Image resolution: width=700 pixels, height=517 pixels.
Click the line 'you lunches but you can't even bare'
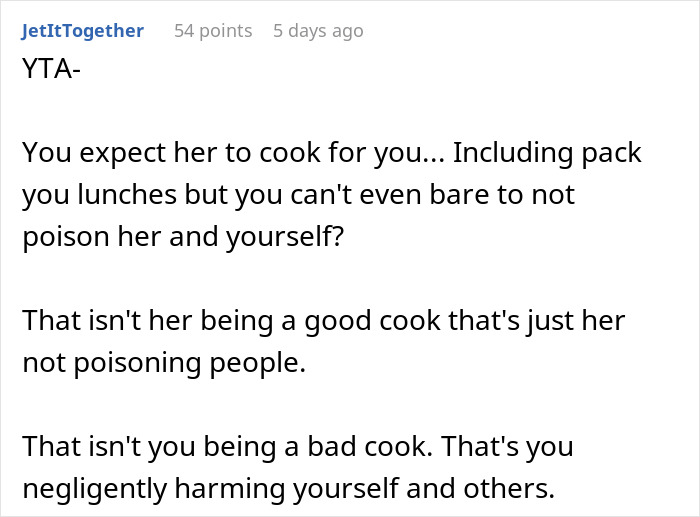(298, 195)
